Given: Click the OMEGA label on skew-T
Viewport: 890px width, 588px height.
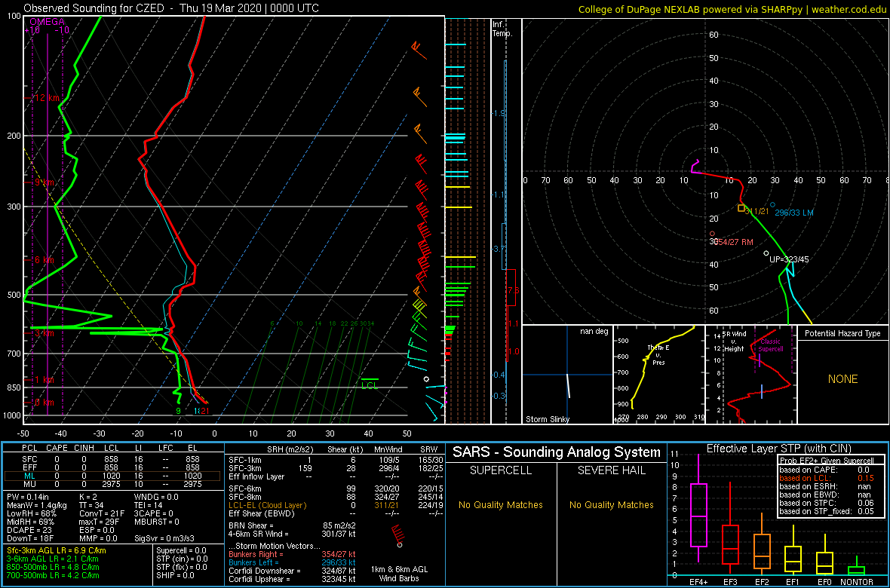Looking at the screenshot, I should (x=47, y=22).
